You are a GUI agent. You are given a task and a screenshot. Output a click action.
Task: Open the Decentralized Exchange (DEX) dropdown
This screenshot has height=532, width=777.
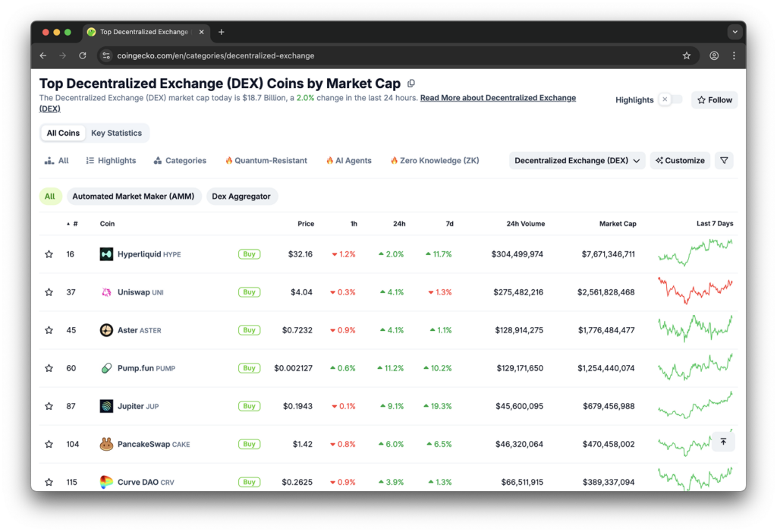(x=577, y=161)
